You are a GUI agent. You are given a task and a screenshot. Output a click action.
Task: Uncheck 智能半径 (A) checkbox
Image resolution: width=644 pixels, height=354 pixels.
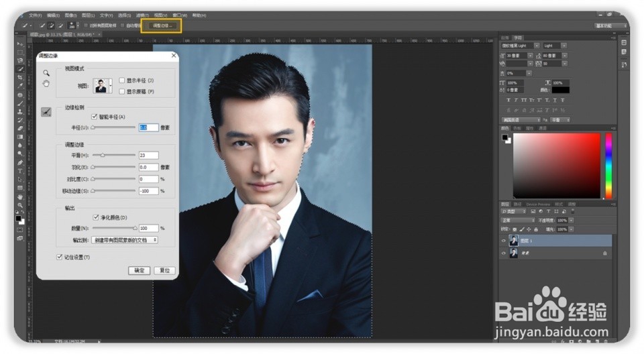click(x=94, y=117)
